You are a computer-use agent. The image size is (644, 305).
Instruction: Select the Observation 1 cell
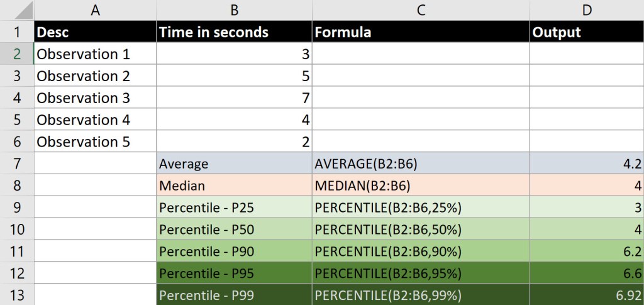95,54
